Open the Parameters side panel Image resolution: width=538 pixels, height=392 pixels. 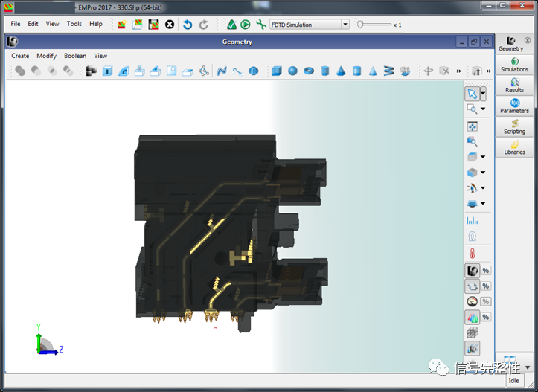point(514,106)
